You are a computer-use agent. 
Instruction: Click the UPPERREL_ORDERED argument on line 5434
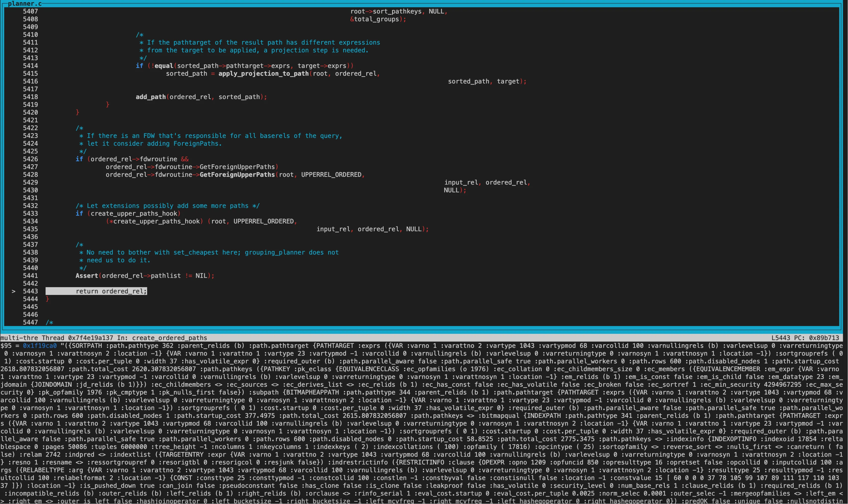(x=264, y=221)
